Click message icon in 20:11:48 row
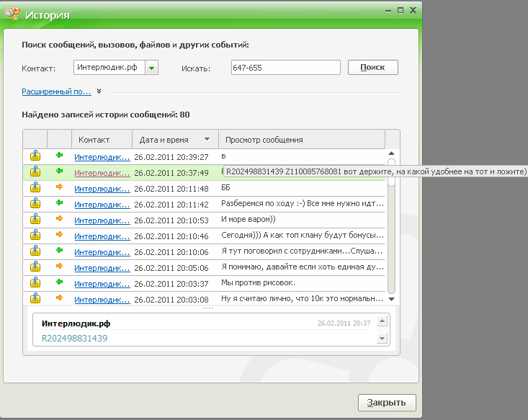This screenshot has height=420, width=528. pos(35,187)
